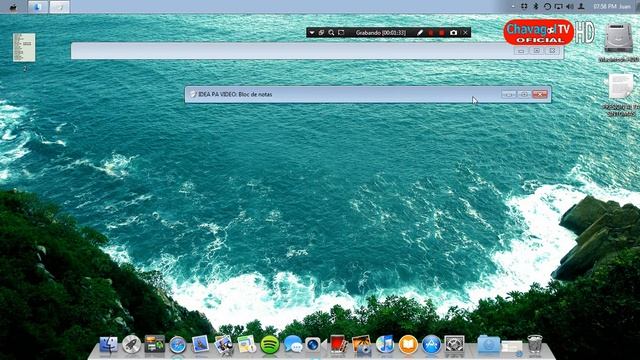Open iPhoto palm tree camera icon

pos(361,344)
